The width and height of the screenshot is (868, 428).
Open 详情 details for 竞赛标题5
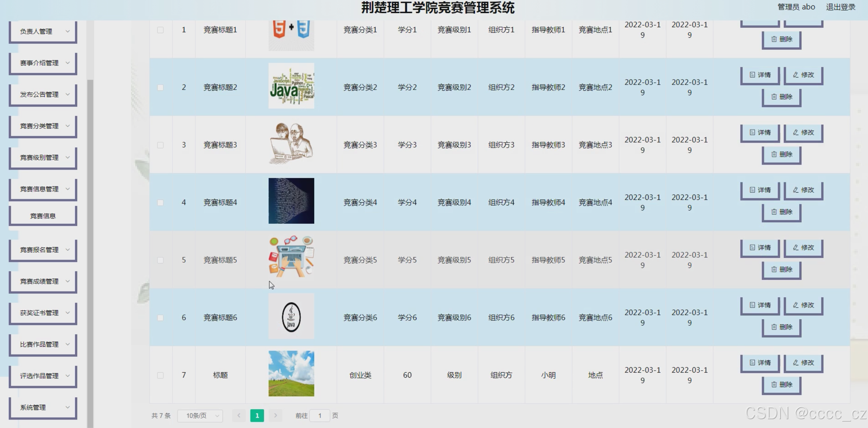pyautogui.click(x=760, y=248)
